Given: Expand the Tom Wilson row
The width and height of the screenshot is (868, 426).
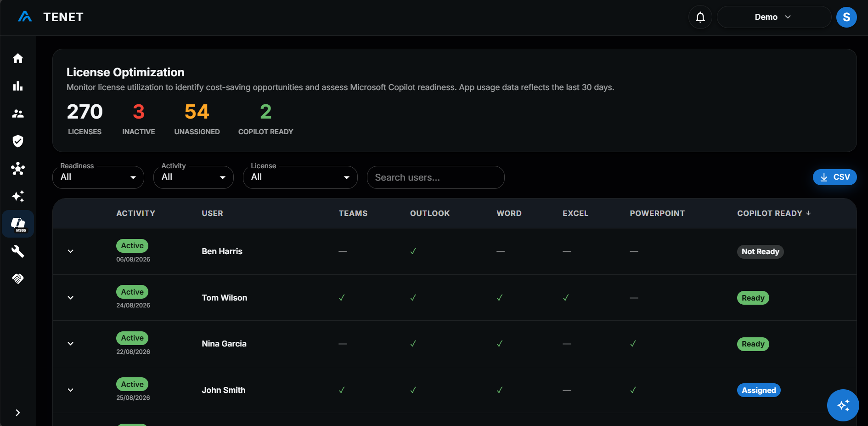Looking at the screenshot, I should pyautogui.click(x=71, y=298).
